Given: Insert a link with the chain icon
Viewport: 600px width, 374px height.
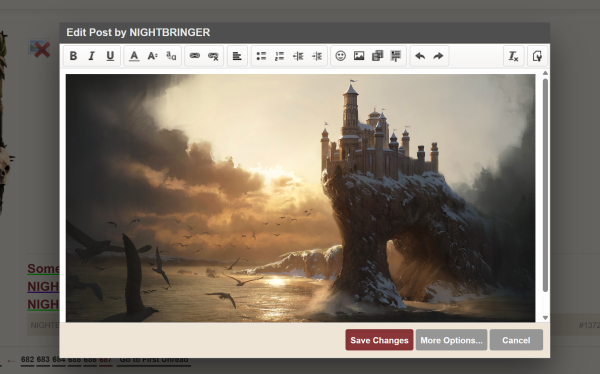Looking at the screenshot, I should (195, 56).
